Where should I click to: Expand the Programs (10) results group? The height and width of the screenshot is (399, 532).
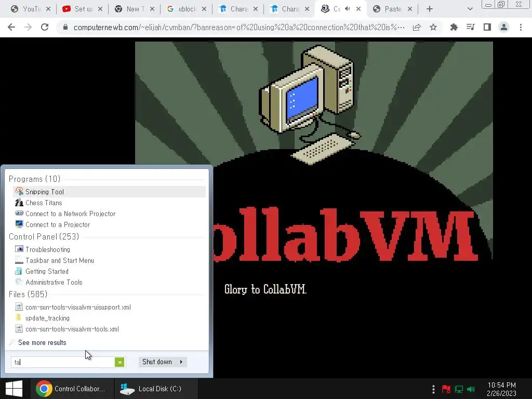pyautogui.click(x=35, y=179)
